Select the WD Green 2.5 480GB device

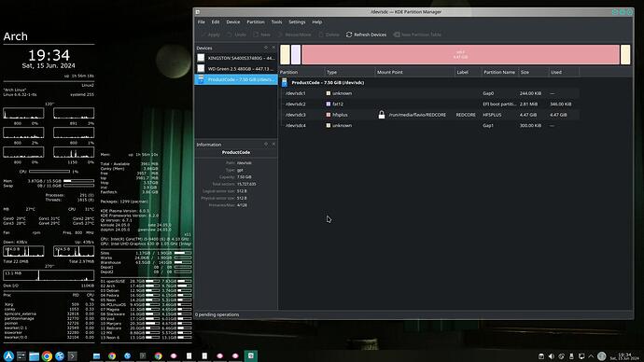pos(236,68)
